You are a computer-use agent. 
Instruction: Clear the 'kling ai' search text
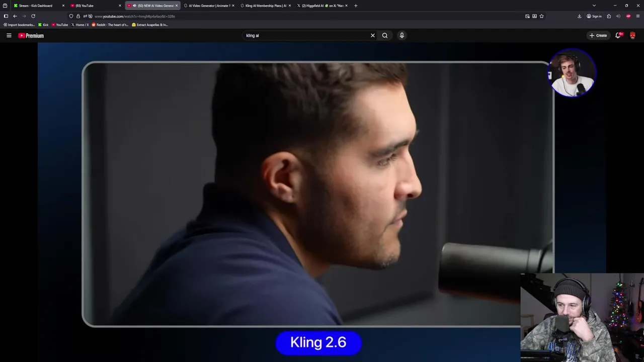coord(372,36)
